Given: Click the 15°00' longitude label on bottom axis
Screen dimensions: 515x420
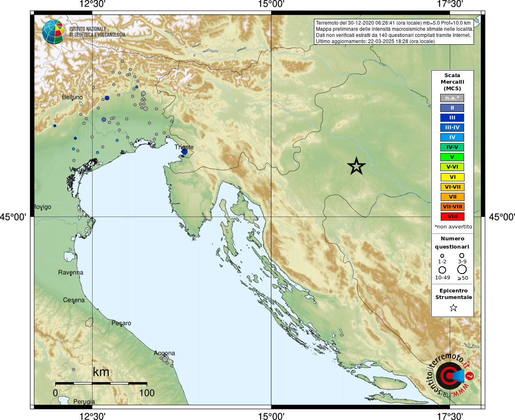Looking at the screenshot, I should pos(271,416).
